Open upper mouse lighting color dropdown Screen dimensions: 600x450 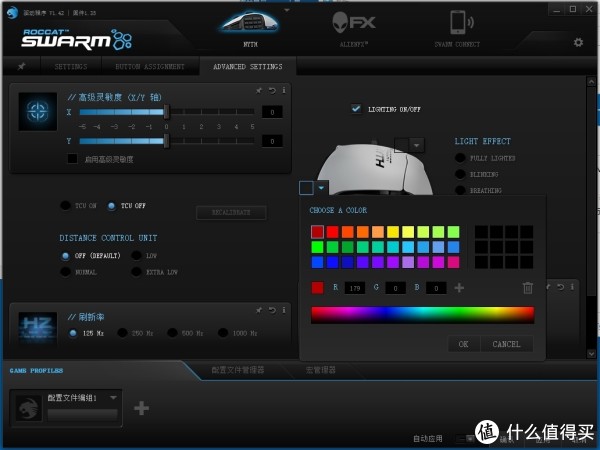417,145
